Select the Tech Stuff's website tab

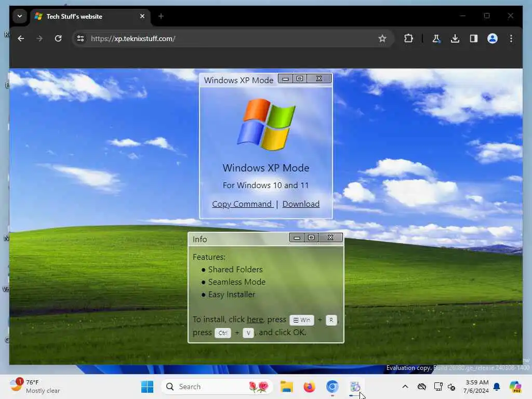tap(90, 16)
